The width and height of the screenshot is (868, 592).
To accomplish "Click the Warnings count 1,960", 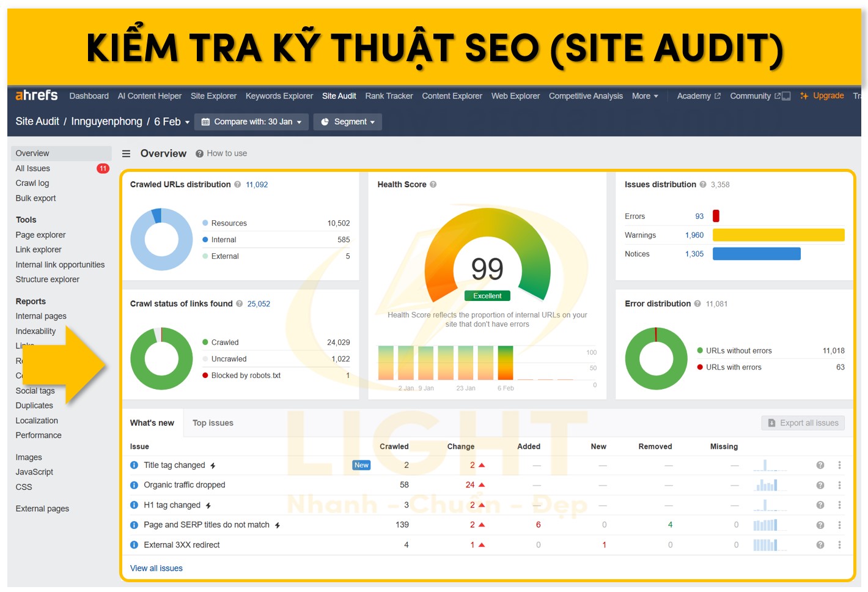I will (694, 235).
